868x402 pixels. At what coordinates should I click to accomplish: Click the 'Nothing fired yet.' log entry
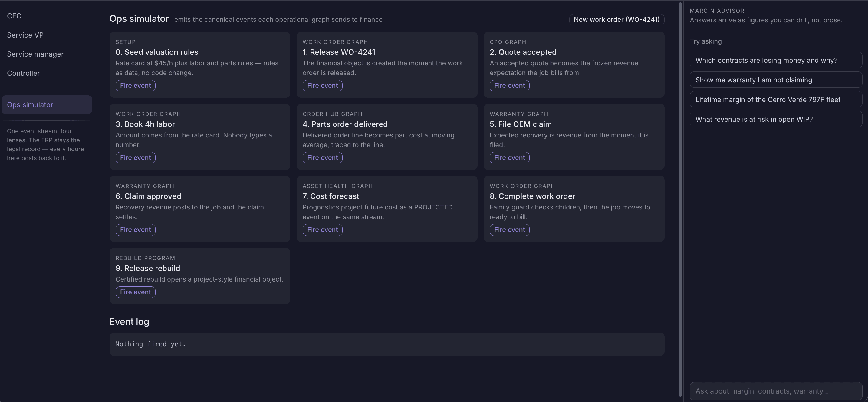click(x=150, y=344)
